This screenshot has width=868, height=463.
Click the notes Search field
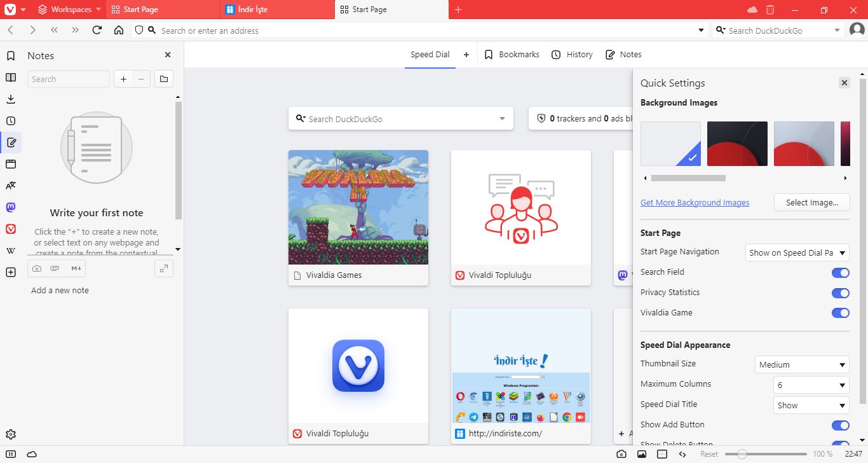point(69,79)
